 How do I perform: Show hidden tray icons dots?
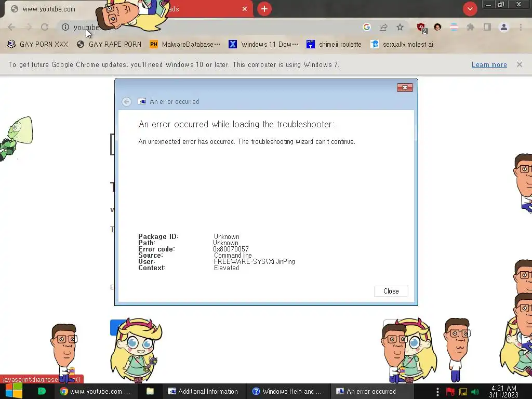[437, 392]
